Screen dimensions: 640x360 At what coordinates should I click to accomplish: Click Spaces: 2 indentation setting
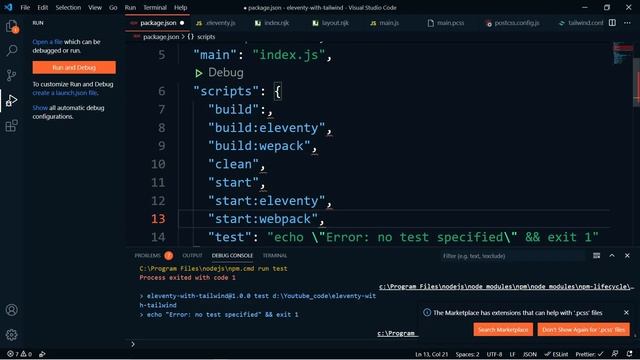pyautogui.click(x=467, y=354)
